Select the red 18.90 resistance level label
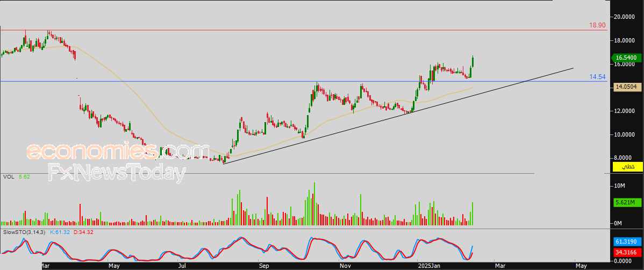This screenshot has height=270, width=644. pos(597,25)
